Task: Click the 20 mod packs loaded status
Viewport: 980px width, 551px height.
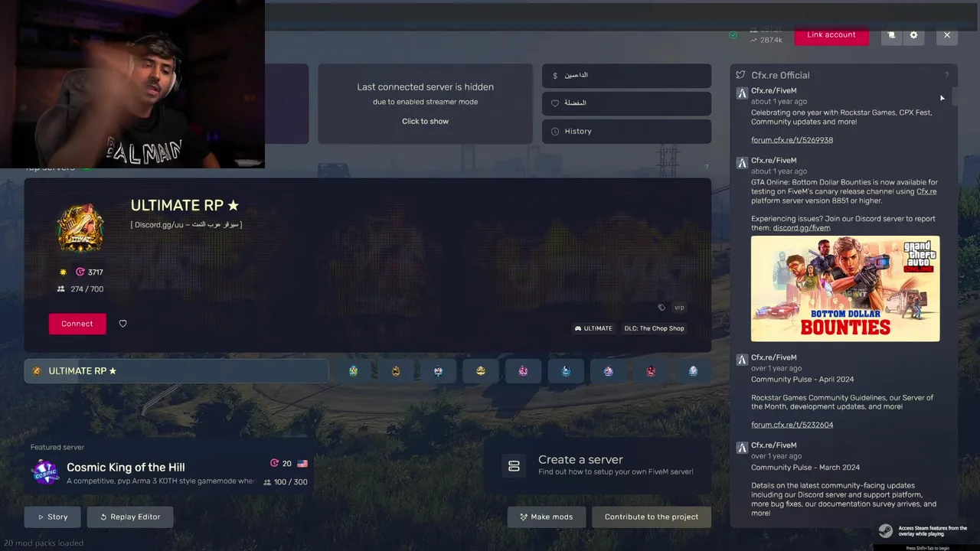Action: click(43, 543)
